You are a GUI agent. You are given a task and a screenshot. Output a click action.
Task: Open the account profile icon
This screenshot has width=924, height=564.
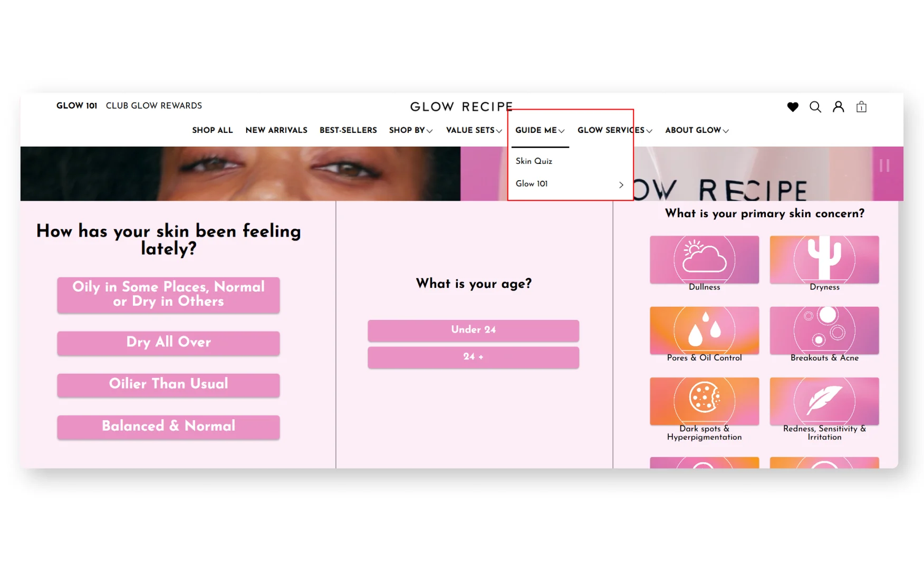tap(838, 107)
